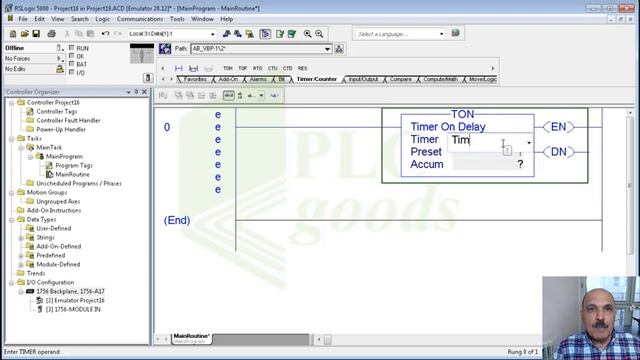
Task: Create a new project via New icon
Action: [13, 34]
